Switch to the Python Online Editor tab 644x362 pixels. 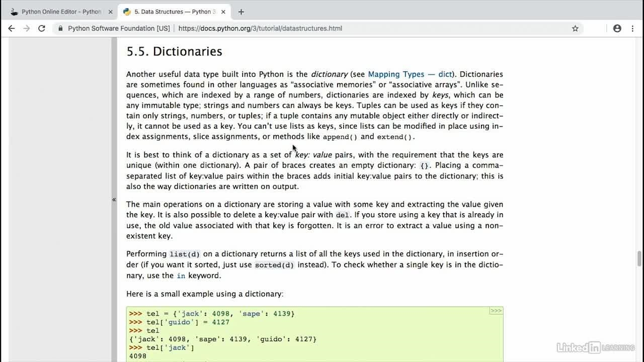tap(60, 12)
